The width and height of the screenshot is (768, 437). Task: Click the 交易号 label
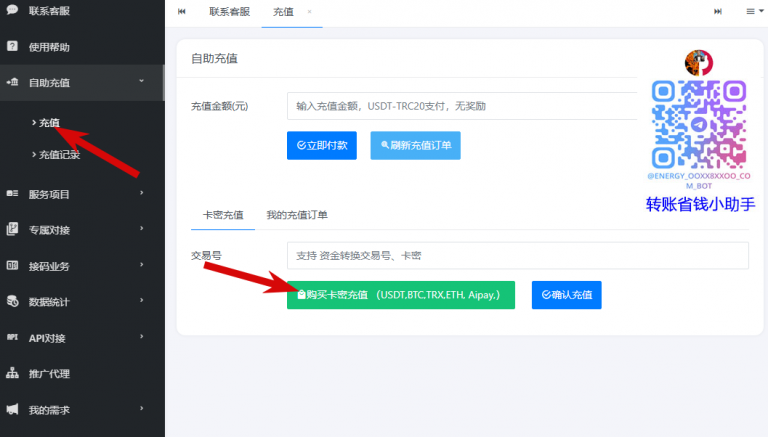[x=206, y=256]
